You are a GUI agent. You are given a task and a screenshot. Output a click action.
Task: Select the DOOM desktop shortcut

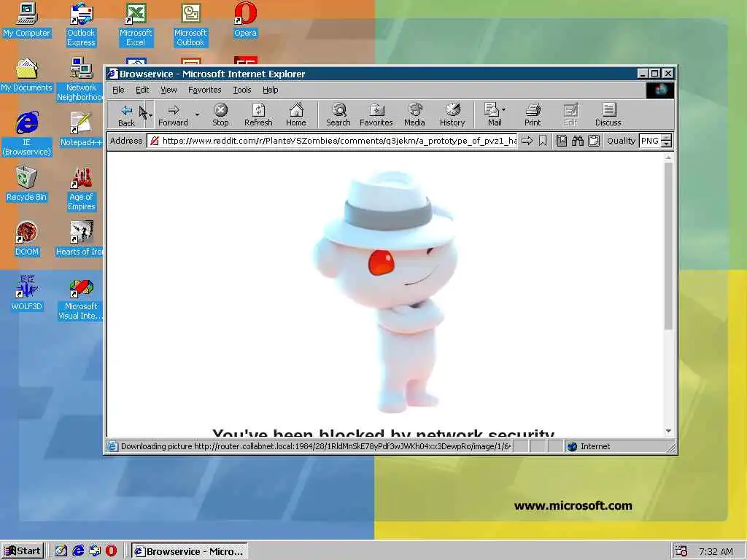point(27,239)
